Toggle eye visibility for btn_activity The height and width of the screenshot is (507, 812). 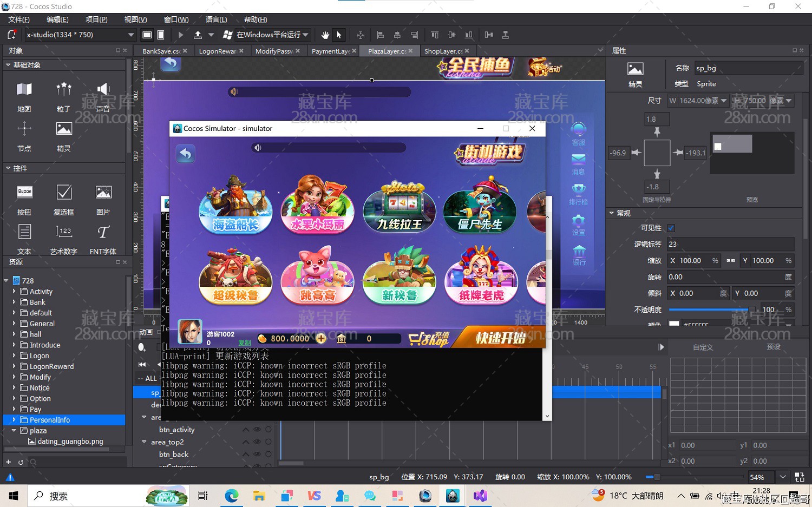pyautogui.click(x=257, y=430)
